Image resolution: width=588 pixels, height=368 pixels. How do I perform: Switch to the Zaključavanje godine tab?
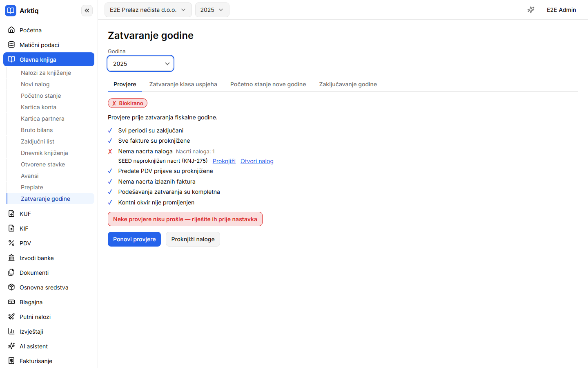coord(348,84)
